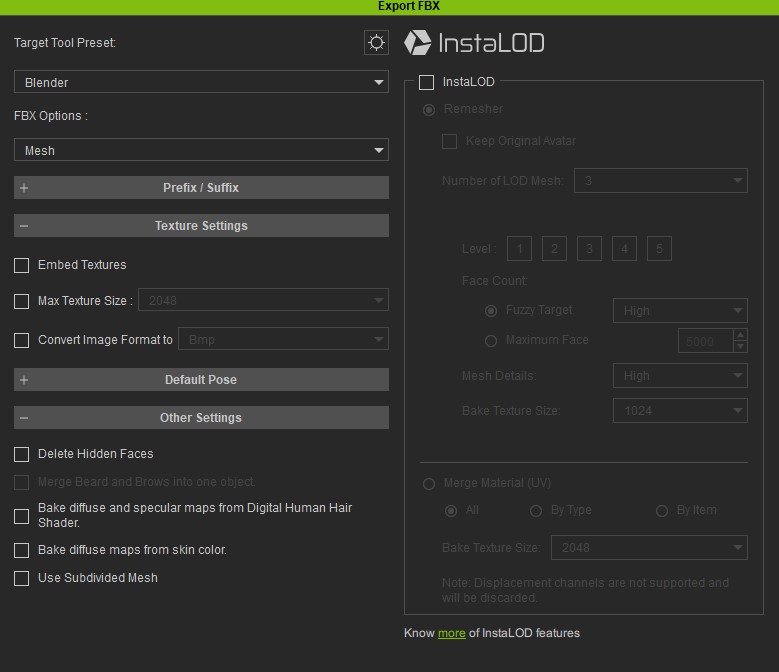Select the Merge Material (UV) radio button
Image resolution: width=779 pixels, height=672 pixels.
429,484
